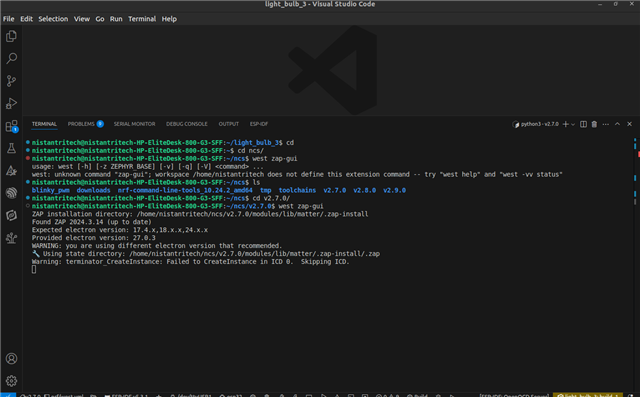Image resolution: width=640 pixels, height=397 pixels.
Task: Switch to the SERIAL MONITOR tab
Action: (x=134, y=124)
